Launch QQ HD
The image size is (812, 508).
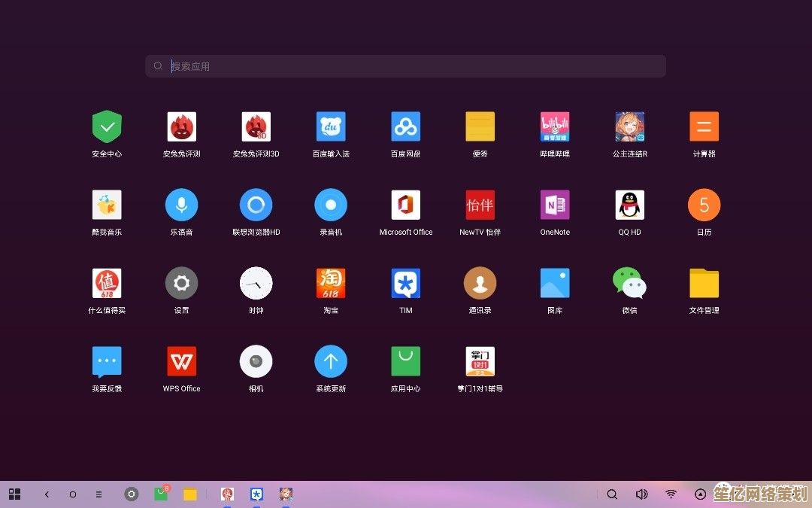[629, 204]
